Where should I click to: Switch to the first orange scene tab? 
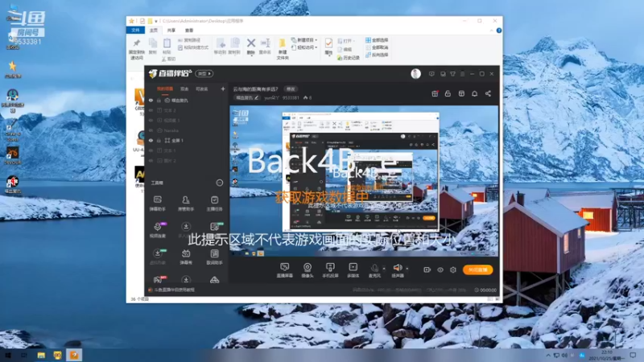[165, 88]
